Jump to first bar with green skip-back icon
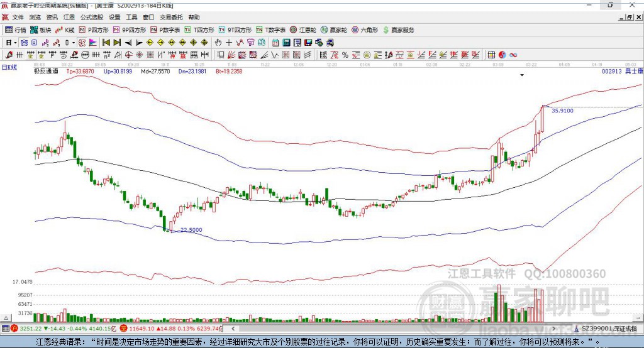 pyautogui.click(x=106, y=43)
